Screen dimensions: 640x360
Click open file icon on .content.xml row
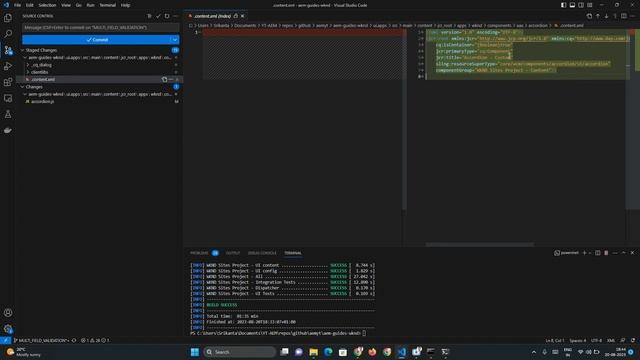(x=164, y=80)
